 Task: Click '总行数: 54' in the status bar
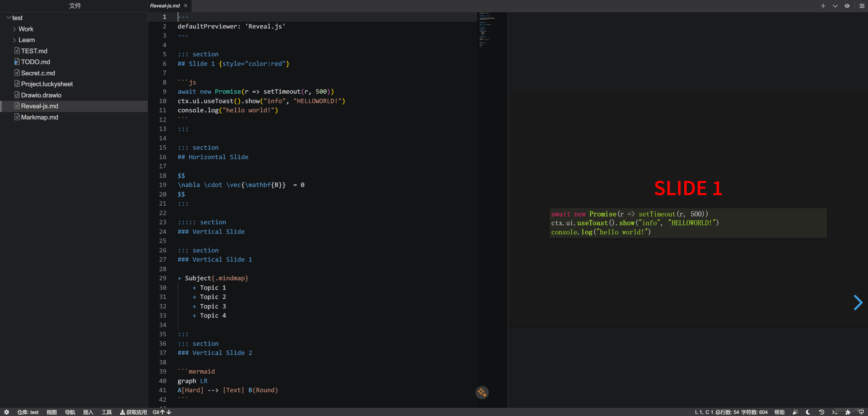click(x=727, y=412)
